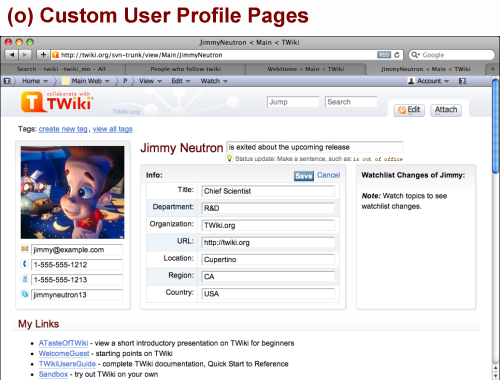500x380 pixels.
Task: Open the Edit dropdown in menu bar
Action: (x=181, y=81)
